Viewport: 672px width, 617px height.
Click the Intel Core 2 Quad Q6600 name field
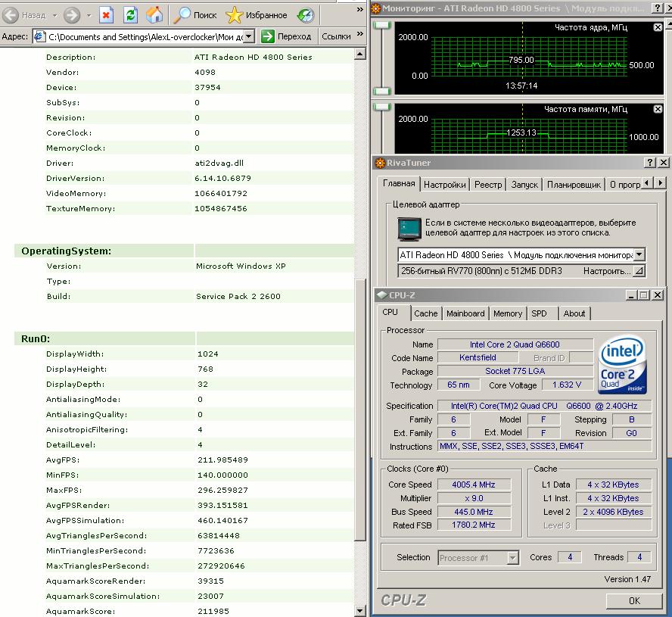tap(515, 344)
